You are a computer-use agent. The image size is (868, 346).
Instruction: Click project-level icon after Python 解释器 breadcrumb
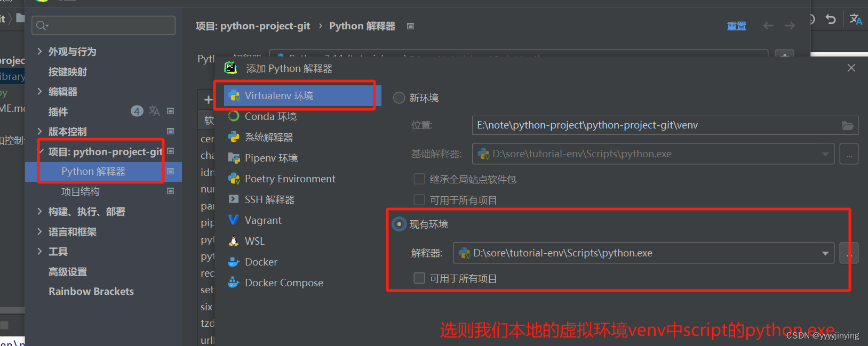[x=410, y=26]
